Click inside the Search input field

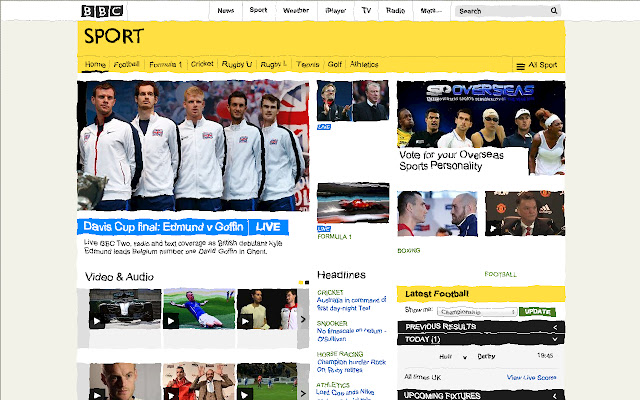pyautogui.click(x=502, y=11)
